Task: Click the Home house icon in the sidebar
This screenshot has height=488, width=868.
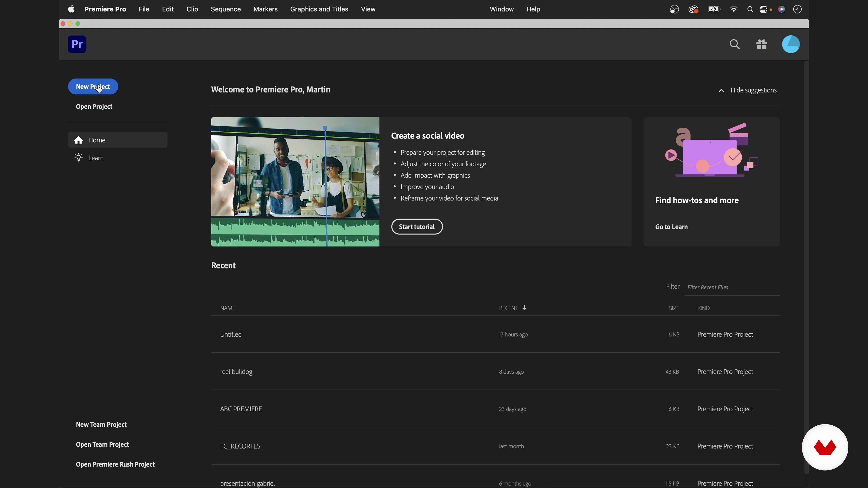Action: click(79, 140)
